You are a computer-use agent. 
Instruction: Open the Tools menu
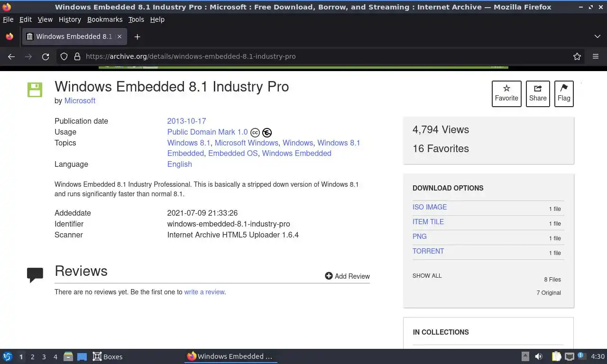pos(136,19)
